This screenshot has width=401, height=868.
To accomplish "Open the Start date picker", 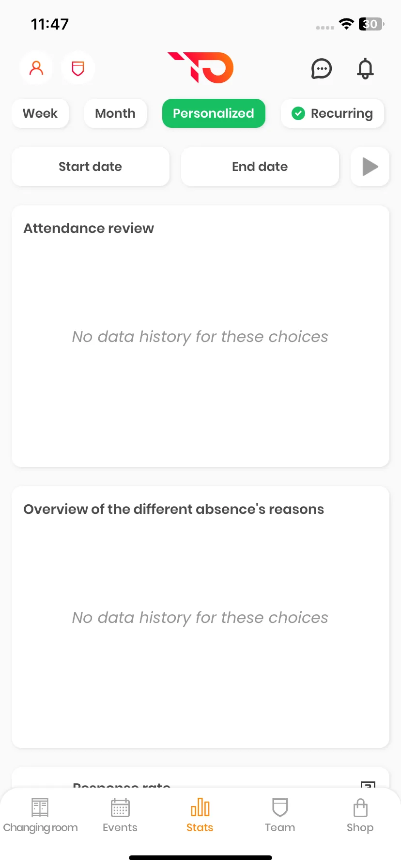I will tap(91, 167).
